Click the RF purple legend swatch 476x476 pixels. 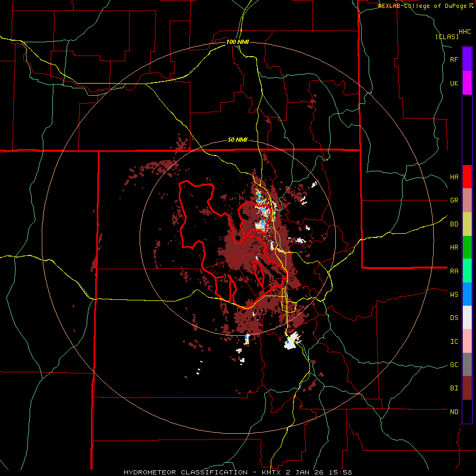467,59
